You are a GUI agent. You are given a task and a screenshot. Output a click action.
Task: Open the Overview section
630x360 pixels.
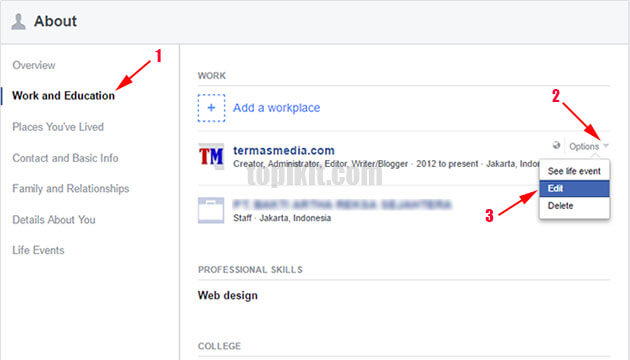34,65
